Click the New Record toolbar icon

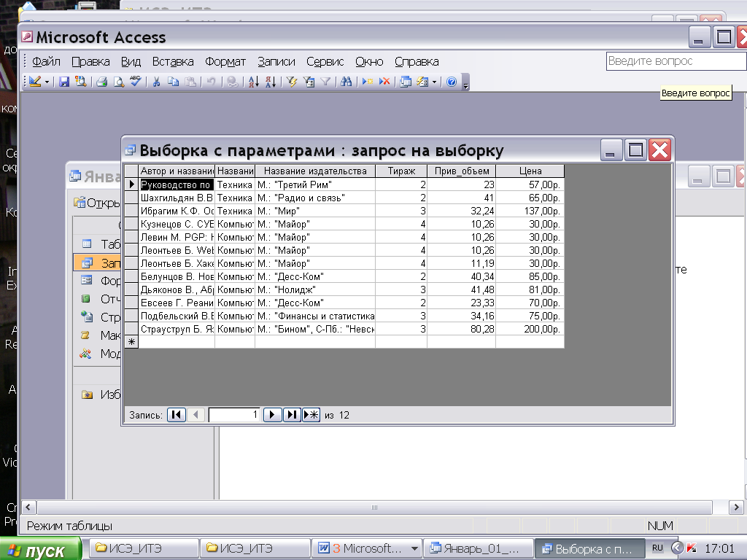[x=368, y=82]
